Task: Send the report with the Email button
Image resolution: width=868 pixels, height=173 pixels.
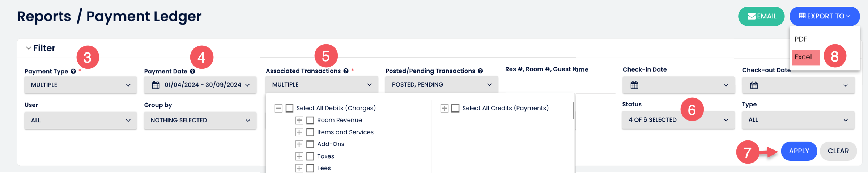Action: point(761,16)
